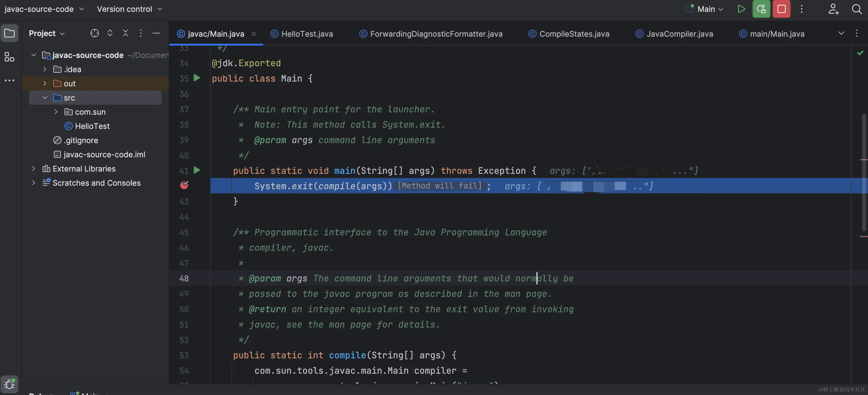Stop the running process with red square
Image resolution: width=868 pixels, height=395 pixels.
[781, 9]
